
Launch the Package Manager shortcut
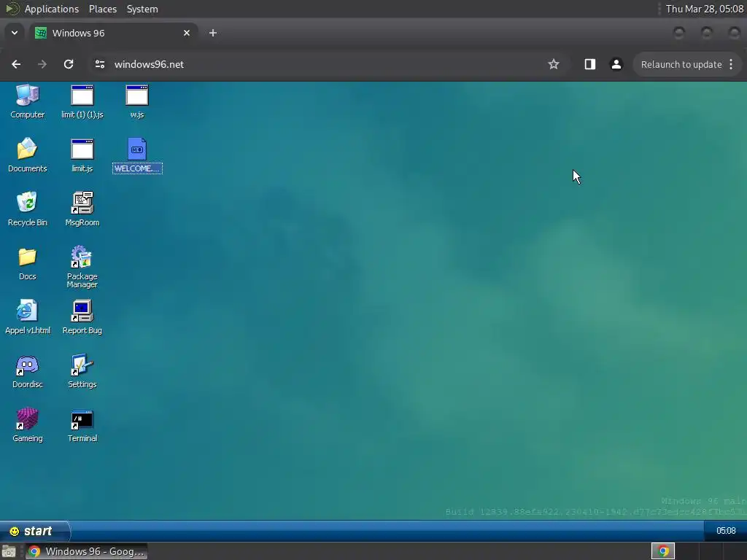click(82, 267)
